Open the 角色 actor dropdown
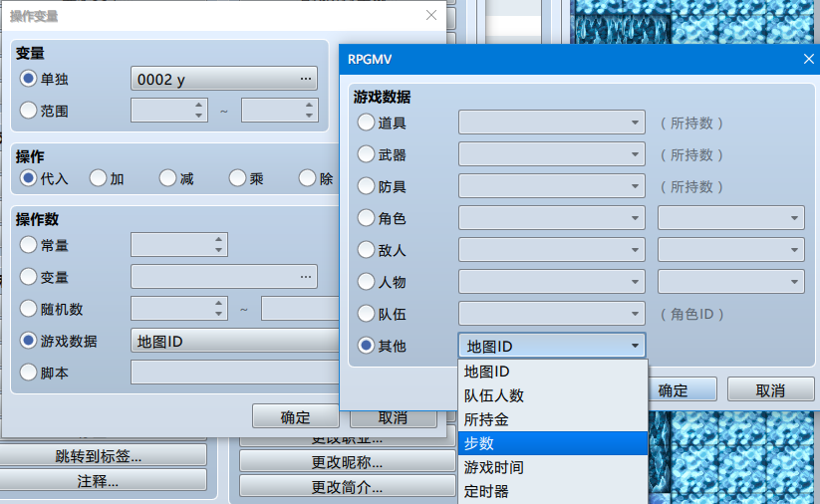 pyautogui.click(x=552, y=218)
